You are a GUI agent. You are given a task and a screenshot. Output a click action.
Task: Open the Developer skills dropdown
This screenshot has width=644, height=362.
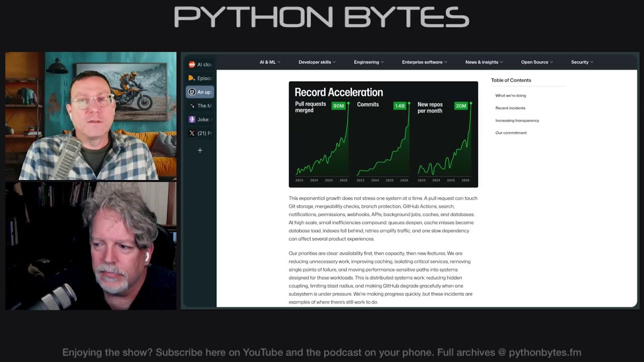click(x=317, y=62)
